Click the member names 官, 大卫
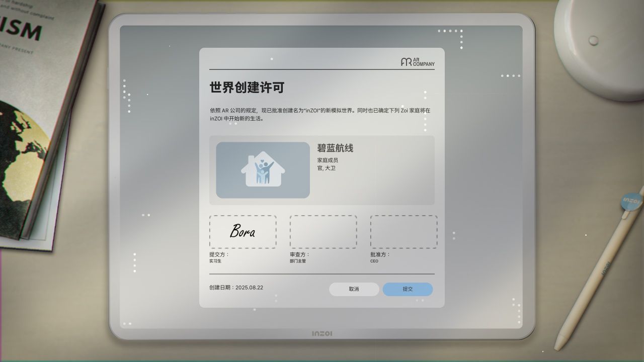Image resolution: width=644 pixels, height=362 pixels. [326, 168]
